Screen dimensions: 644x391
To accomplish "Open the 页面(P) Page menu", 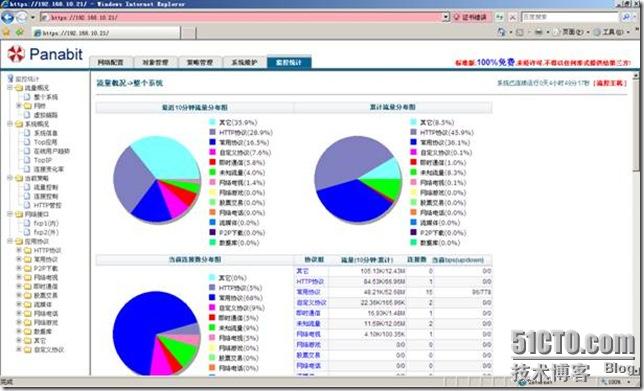I will tap(572, 32).
